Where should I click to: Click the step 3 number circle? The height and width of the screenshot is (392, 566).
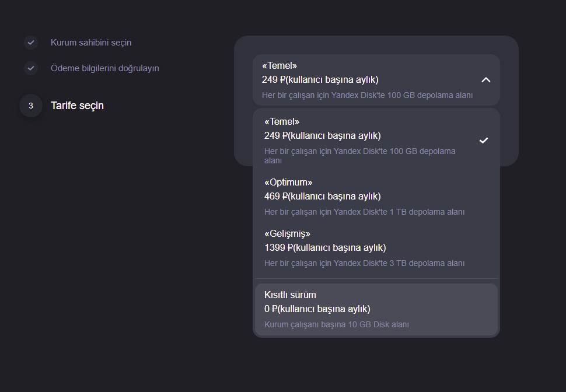click(31, 106)
